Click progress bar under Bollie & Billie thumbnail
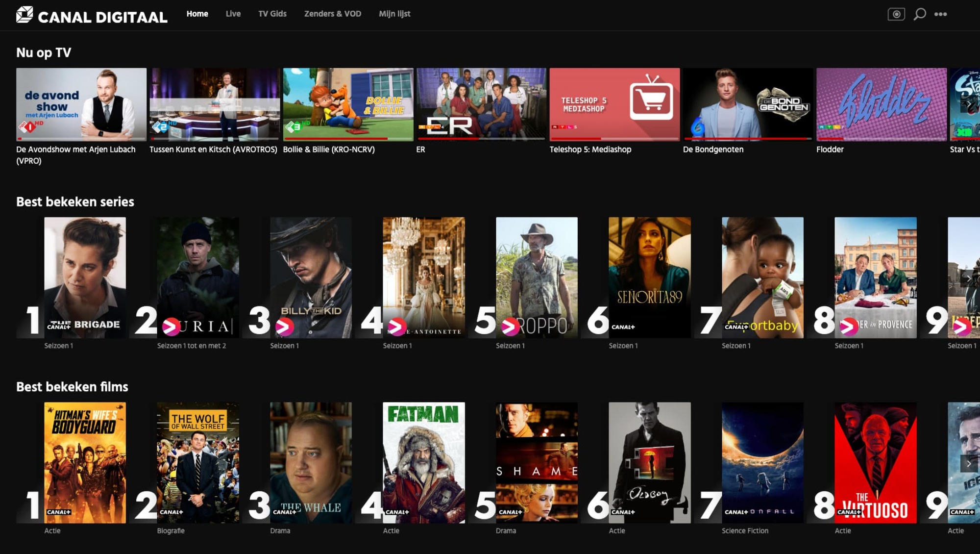Viewport: 980px width, 554px height. pyautogui.click(x=348, y=139)
